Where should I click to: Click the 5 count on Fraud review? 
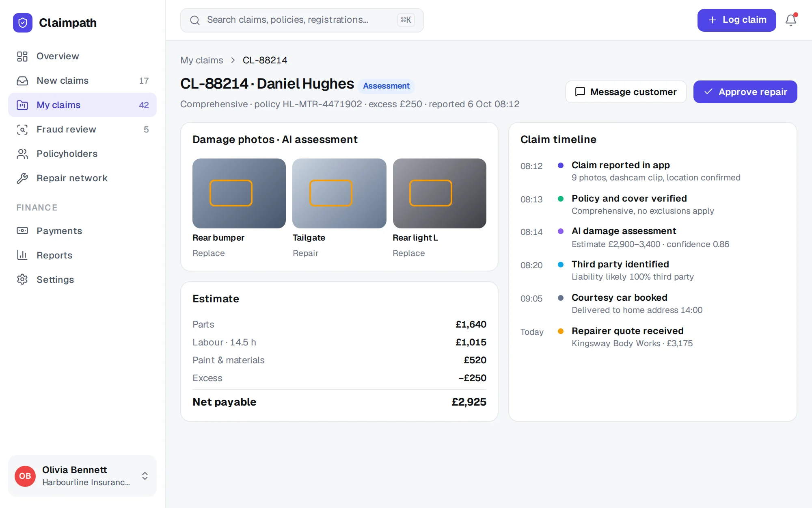[x=146, y=129]
